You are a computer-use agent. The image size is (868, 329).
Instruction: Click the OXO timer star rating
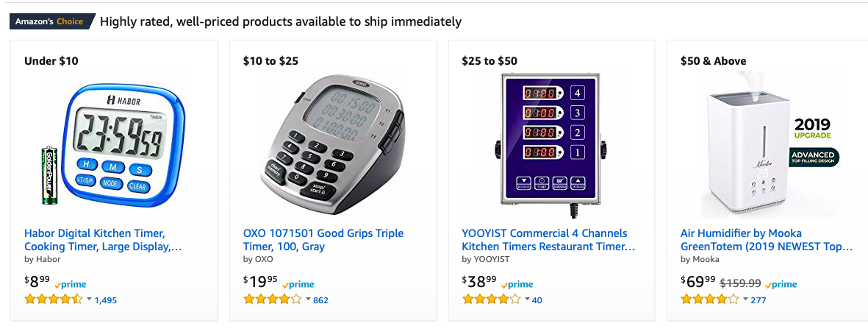point(273,300)
